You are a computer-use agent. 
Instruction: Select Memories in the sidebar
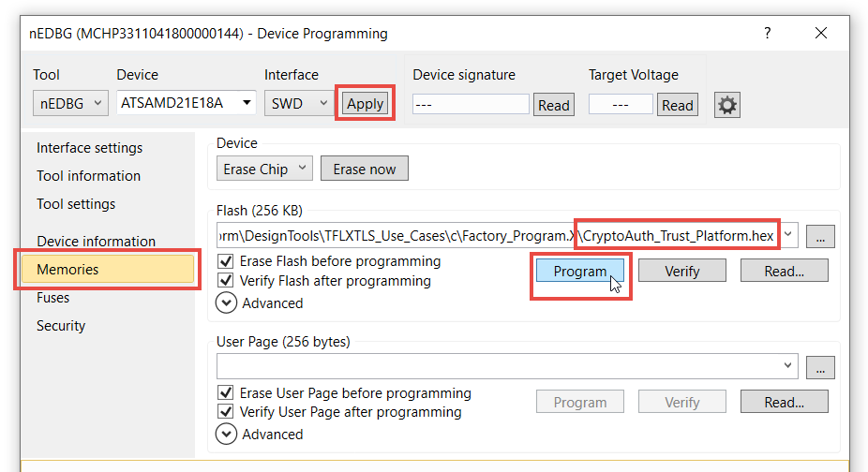click(x=108, y=270)
